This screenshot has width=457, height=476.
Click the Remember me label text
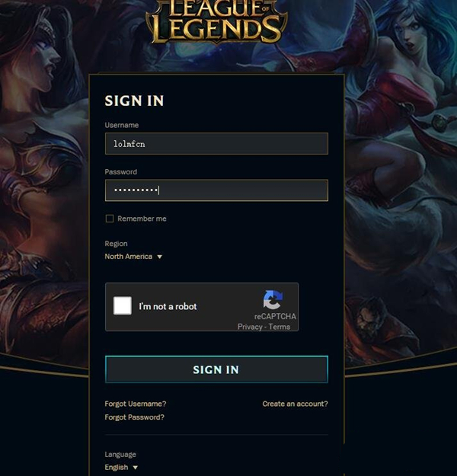tap(142, 219)
